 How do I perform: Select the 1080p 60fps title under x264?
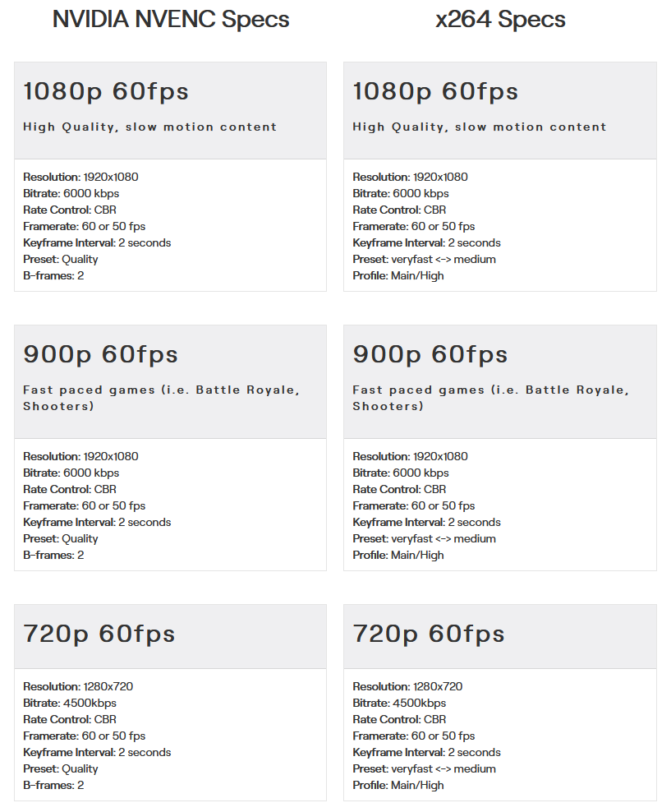435,91
